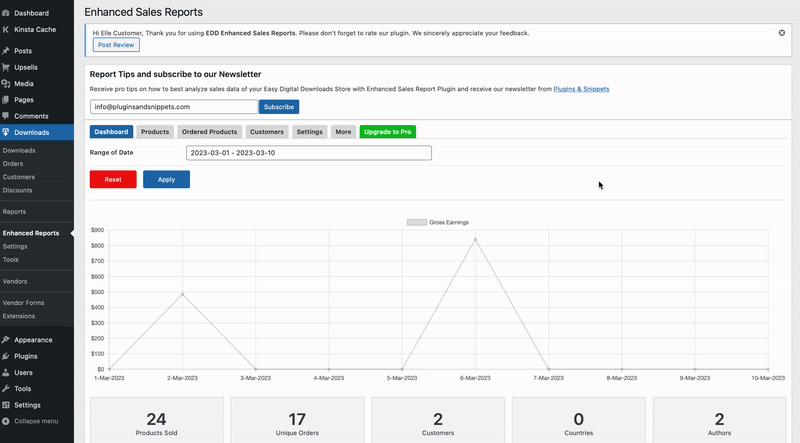Click the 6-Mar-2023 peak data point
Image resolution: width=800 pixels, height=443 pixels.
pyautogui.click(x=476, y=239)
